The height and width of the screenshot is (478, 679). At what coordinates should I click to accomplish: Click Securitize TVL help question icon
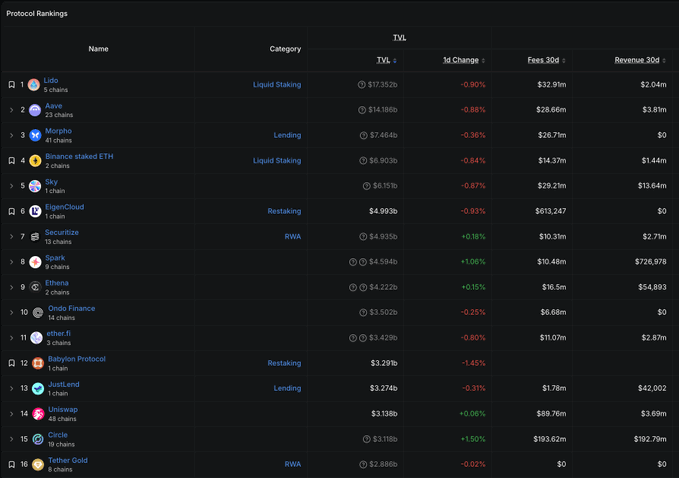coord(363,236)
